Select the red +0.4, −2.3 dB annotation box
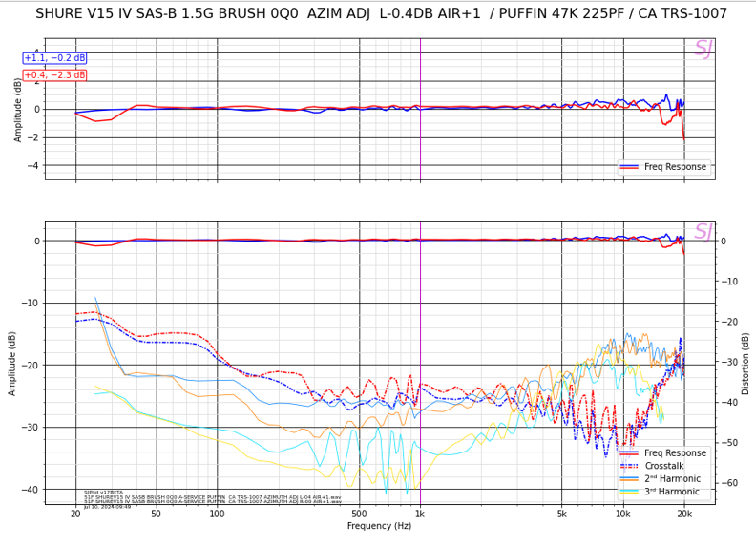 click(54, 74)
